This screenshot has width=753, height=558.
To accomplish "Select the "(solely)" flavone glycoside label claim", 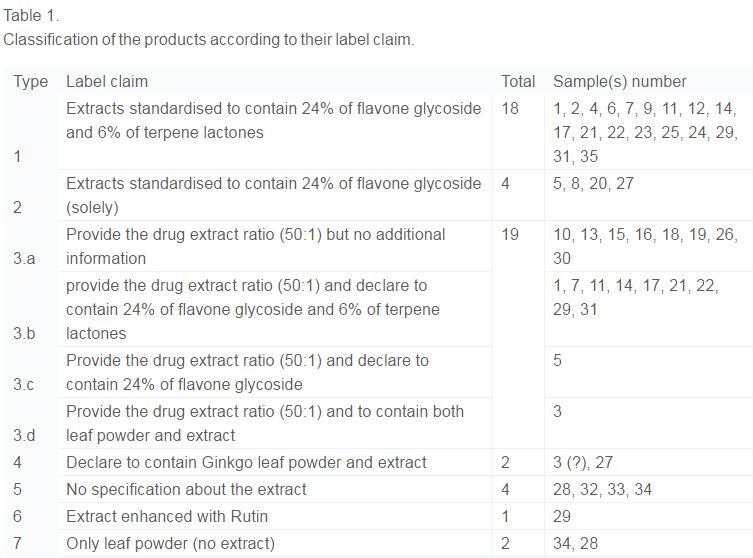I will click(x=273, y=196).
